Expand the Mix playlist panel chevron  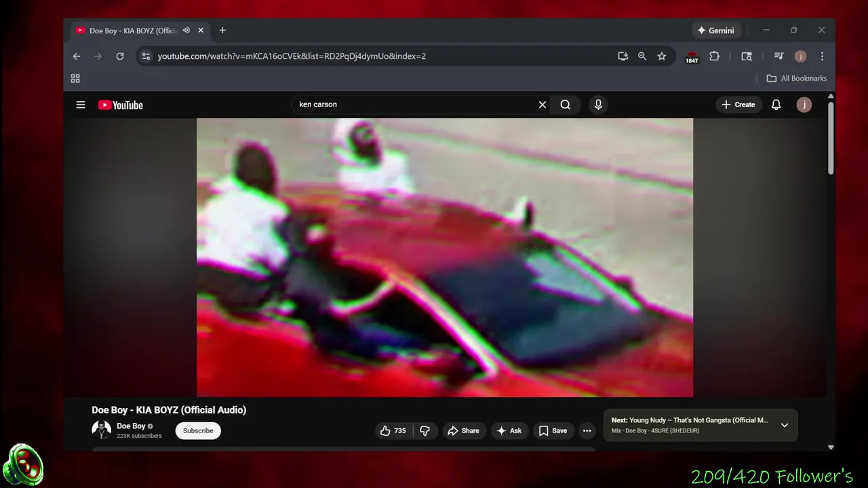pyautogui.click(x=785, y=426)
